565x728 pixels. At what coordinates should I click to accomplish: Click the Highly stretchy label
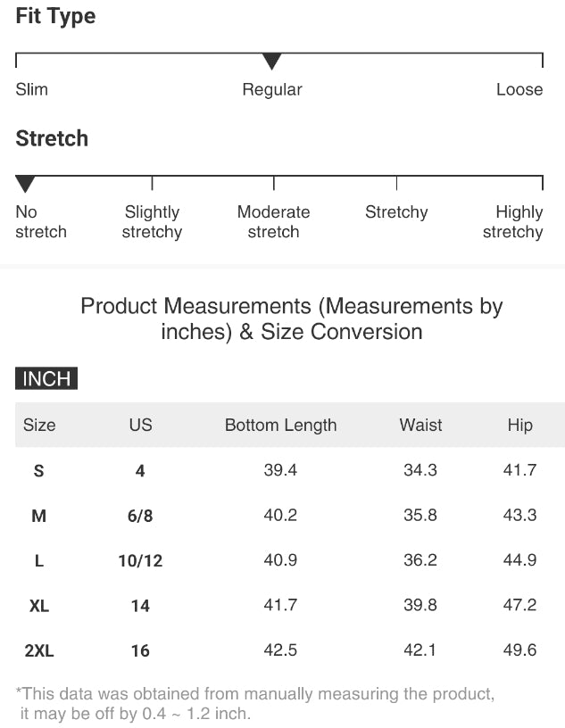(x=513, y=222)
